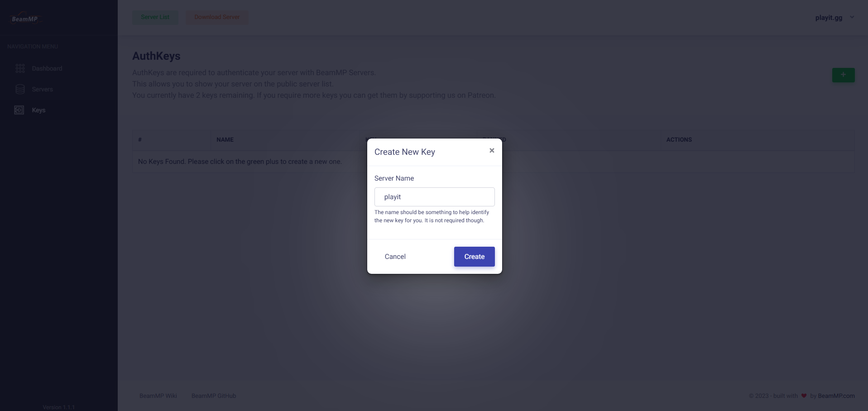Screen dimensions: 868x411
Task: Close the Create New Key dialog with the X
Action: [x=492, y=150]
